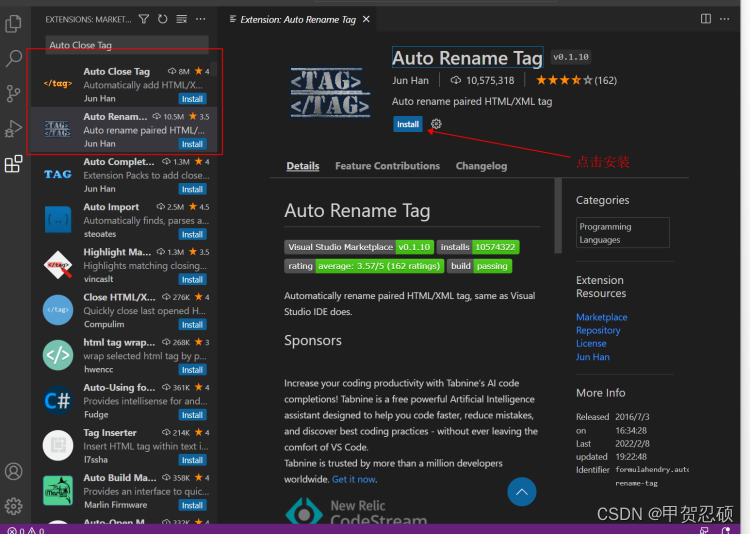Click the rating average badge
This screenshot has width=750, height=534.
364,266
